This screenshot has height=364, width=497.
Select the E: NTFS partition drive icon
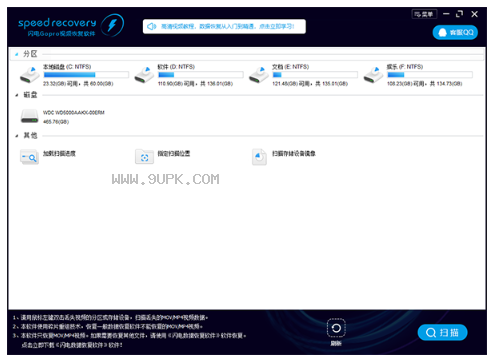coord(259,75)
